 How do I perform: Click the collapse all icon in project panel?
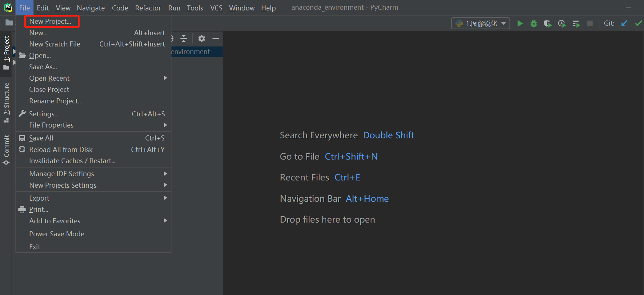point(184,39)
